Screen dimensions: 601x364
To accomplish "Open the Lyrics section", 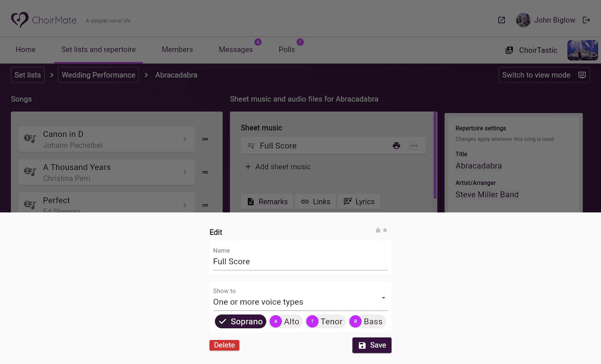I will 359,201.
